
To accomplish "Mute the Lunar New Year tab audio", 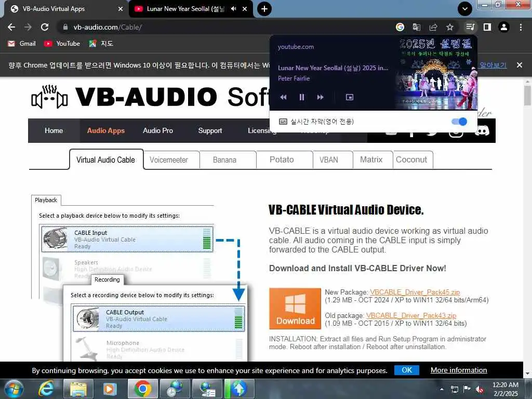I will (x=233, y=9).
